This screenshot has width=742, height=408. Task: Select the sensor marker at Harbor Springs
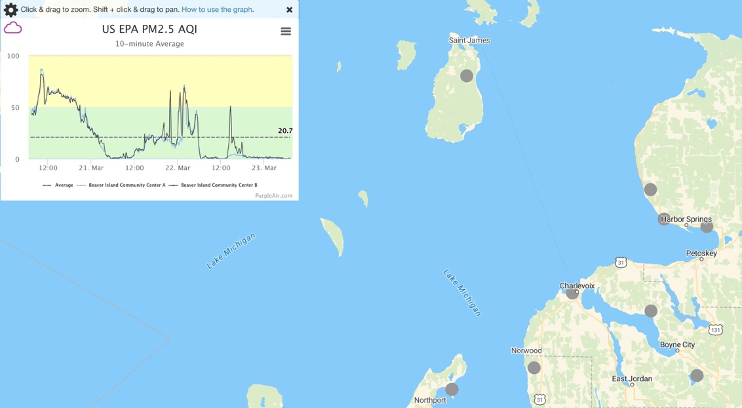(x=665, y=219)
